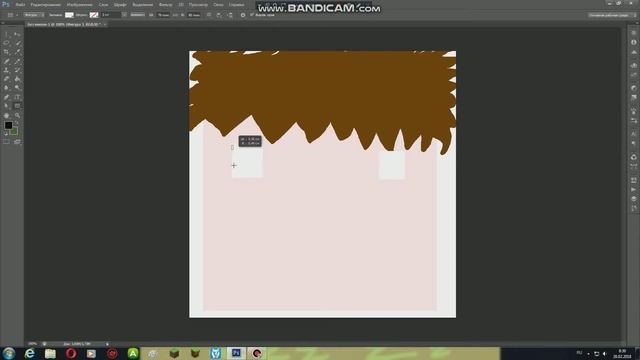Screen dimensions: 640x360
Task: Select the Spot Healing Brush tool
Action: 7,61
